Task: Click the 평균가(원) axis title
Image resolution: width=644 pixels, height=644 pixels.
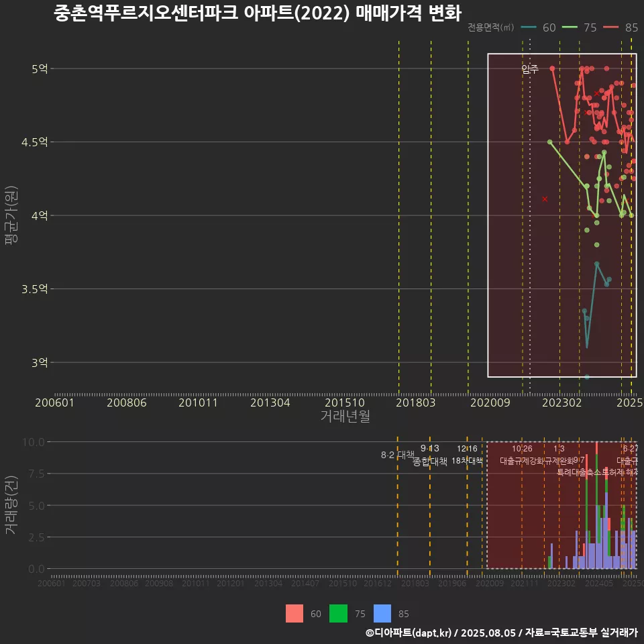Action: click(x=11, y=215)
